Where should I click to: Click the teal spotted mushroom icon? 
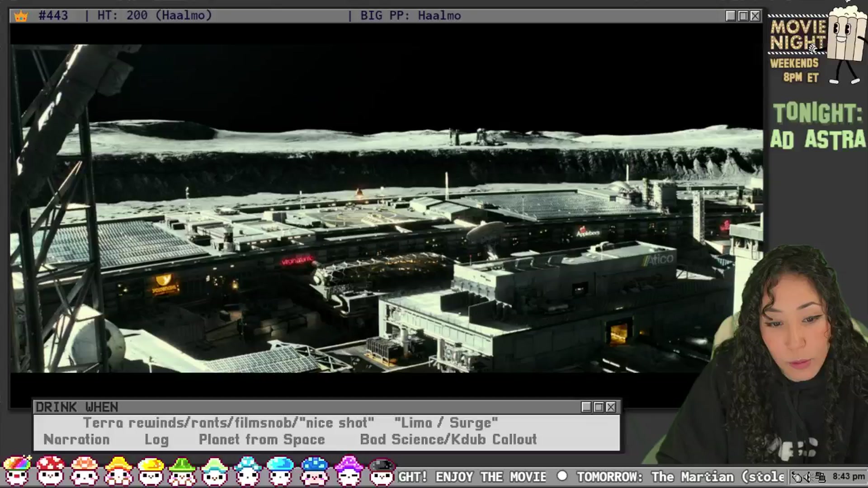click(x=248, y=471)
